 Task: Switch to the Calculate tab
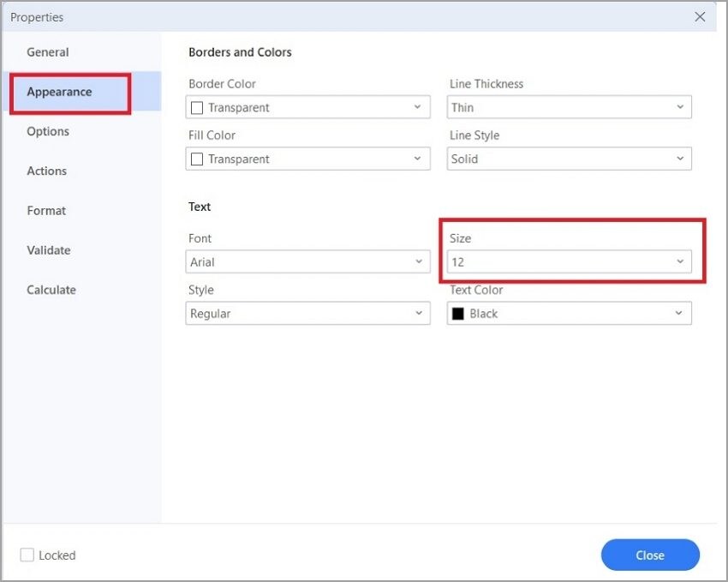point(51,290)
